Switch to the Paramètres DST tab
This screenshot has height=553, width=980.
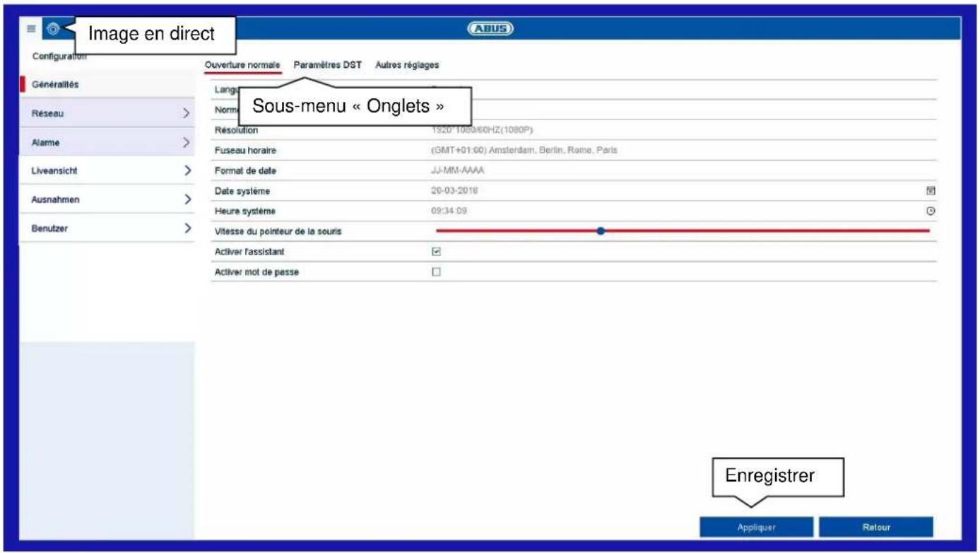[x=327, y=65]
